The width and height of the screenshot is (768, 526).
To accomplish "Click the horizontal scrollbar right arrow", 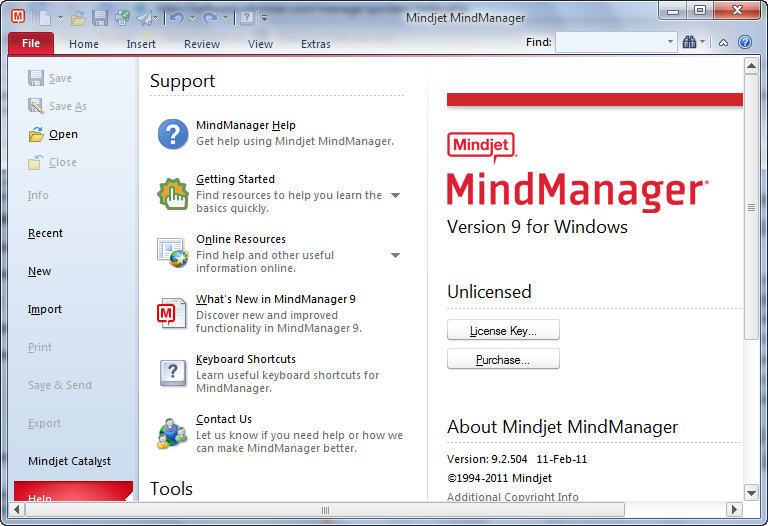I will click(734, 509).
